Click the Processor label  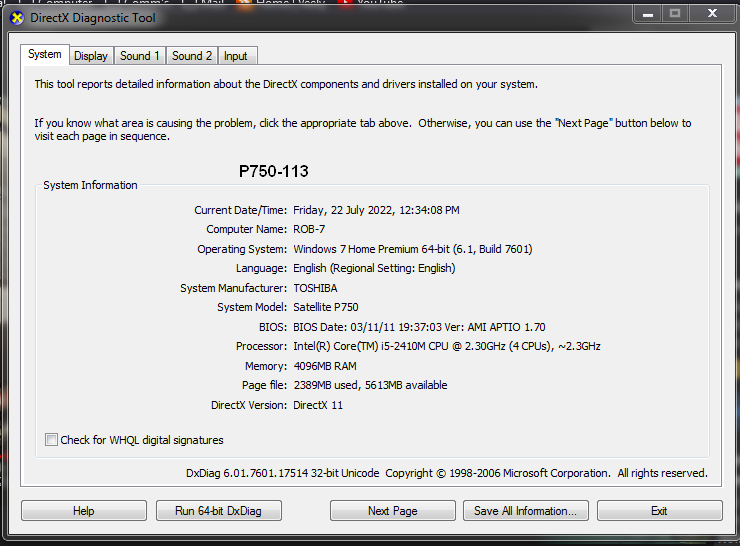pyautogui.click(x=261, y=346)
